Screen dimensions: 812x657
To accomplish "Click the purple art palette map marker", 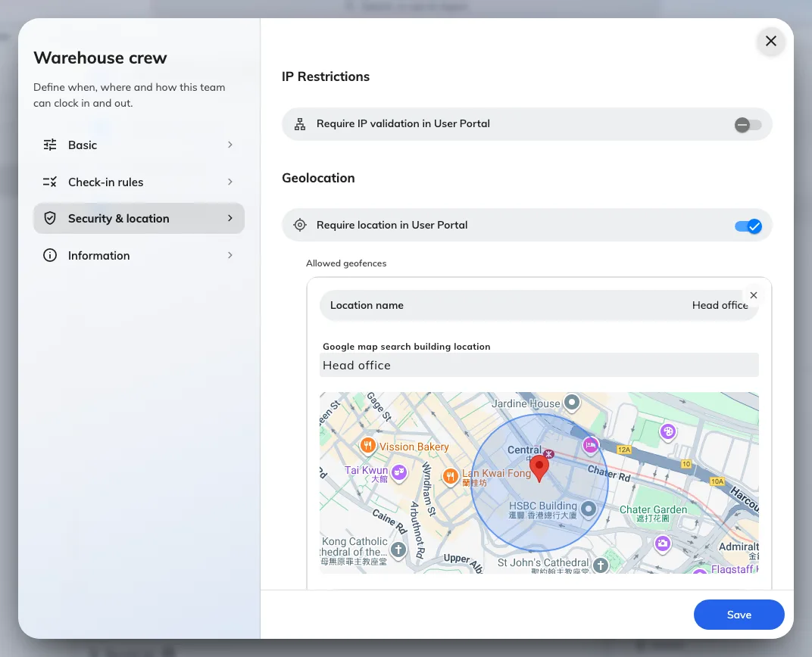I will 668,431.
